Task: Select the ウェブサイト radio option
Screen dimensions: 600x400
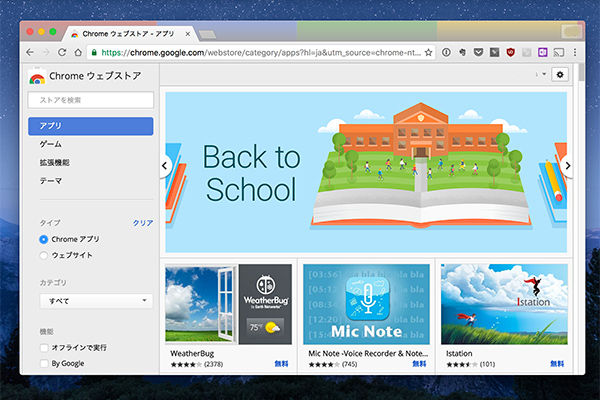Action: click(x=44, y=255)
